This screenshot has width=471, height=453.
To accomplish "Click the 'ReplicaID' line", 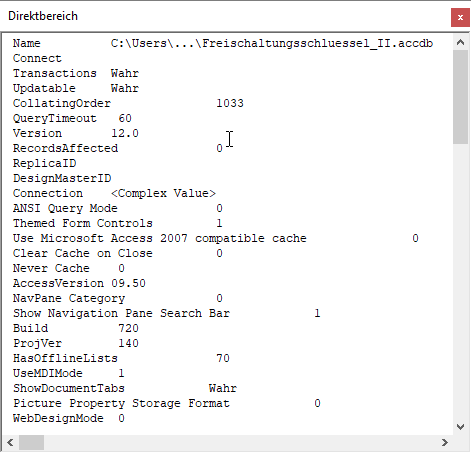I will tap(44, 163).
